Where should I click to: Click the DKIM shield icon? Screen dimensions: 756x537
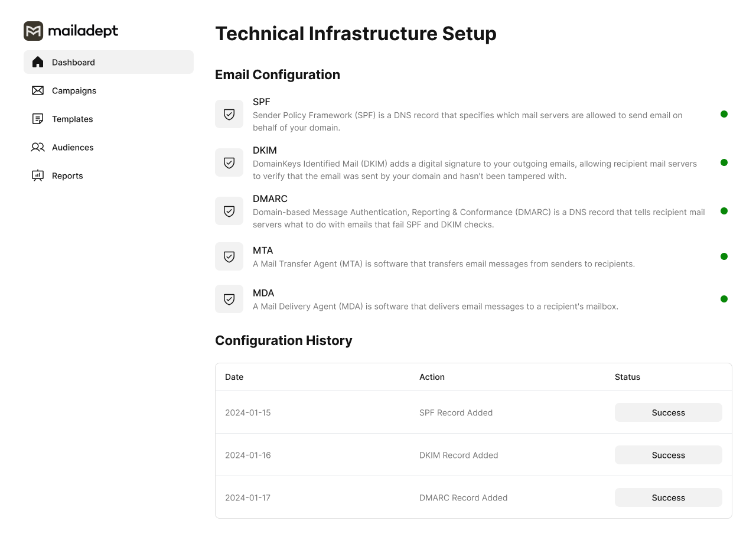click(229, 162)
